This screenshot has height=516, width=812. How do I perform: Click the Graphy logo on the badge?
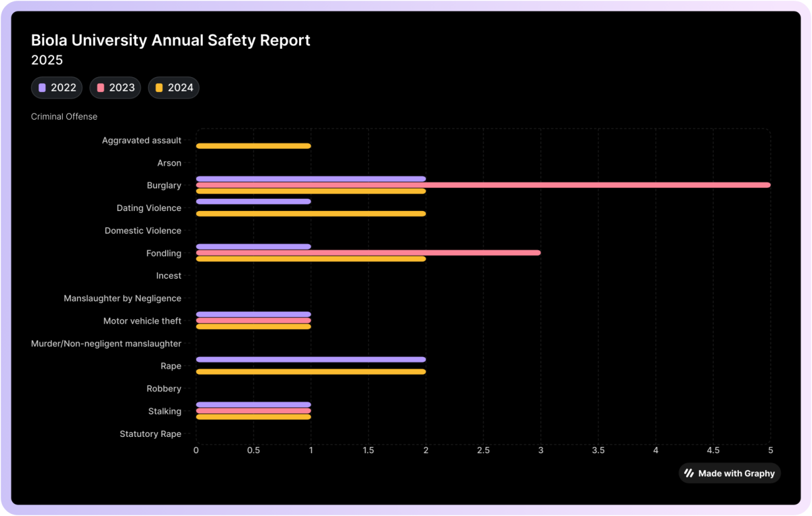tap(688, 473)
